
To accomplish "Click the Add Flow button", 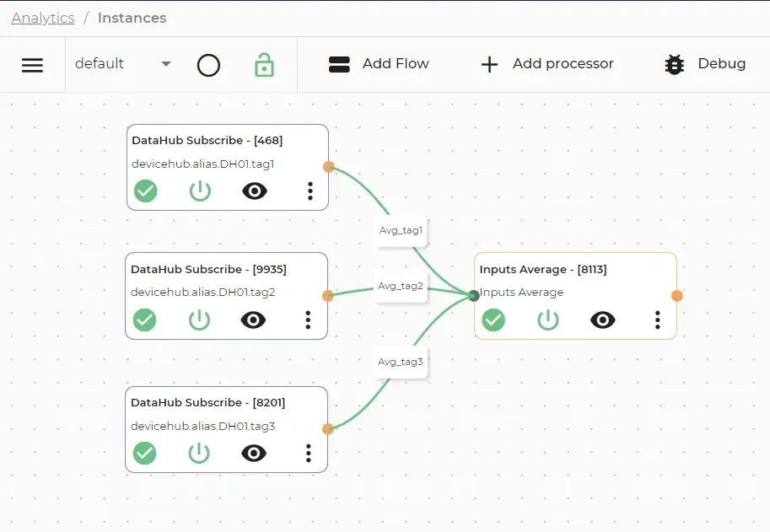I will 379,64.
